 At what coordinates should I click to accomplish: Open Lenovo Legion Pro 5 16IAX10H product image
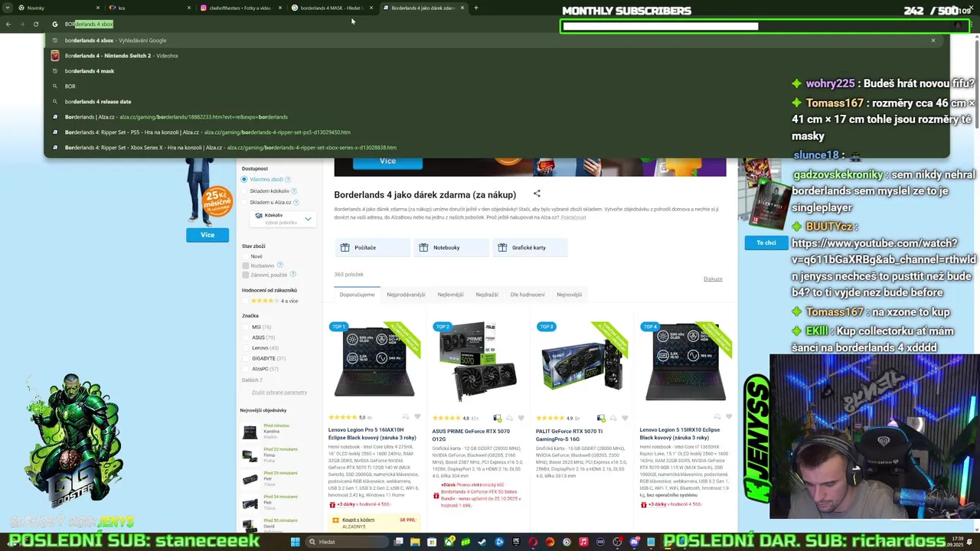374,363
